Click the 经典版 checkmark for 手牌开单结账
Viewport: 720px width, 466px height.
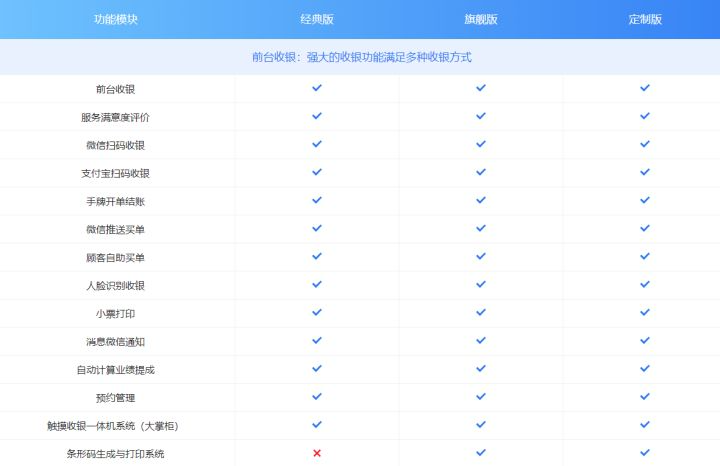point(317,200)
